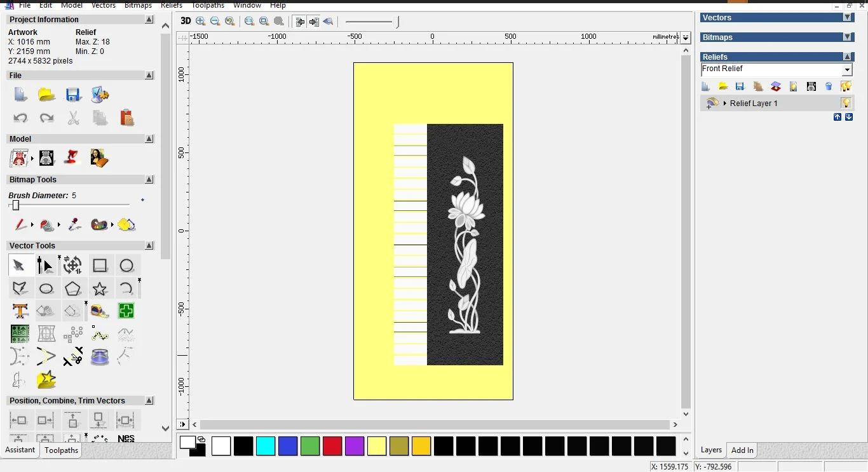Expand the Bitmaps panel header
Screen dimensions: 868x472
(847, 37)
